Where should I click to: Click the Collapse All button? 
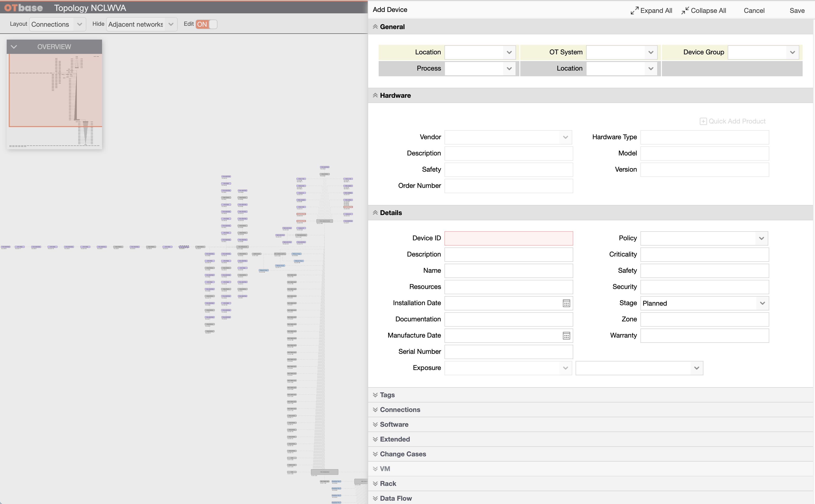pyautogui.click(x=704, y=10)
